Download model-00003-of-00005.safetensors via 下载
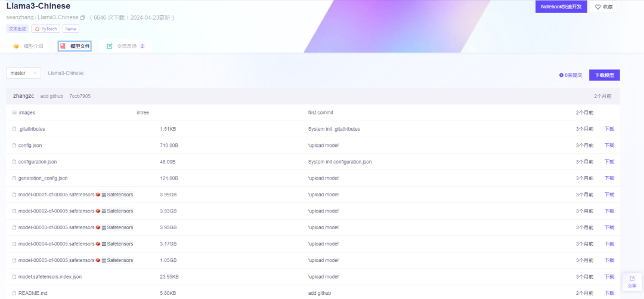Viewport: 644px width, 299px height. point(609,227)
